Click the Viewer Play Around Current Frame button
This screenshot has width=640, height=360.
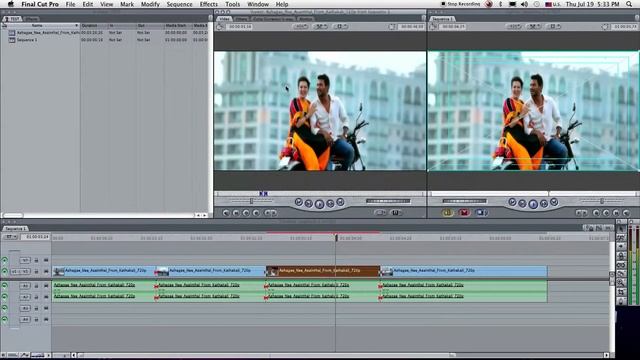(x=330, y=203)
